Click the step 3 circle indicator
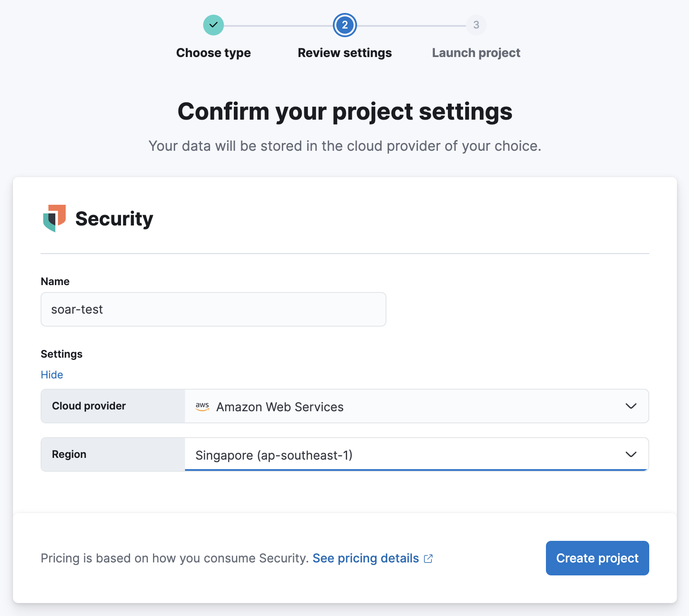 (x=476, y=25)
